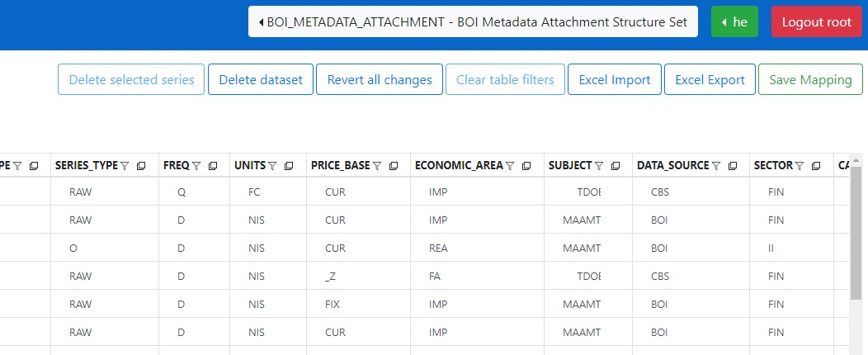This screenshot has width=868, height=355.
Task: Filter the PRICE_BASE column
Action: point(377,166)
